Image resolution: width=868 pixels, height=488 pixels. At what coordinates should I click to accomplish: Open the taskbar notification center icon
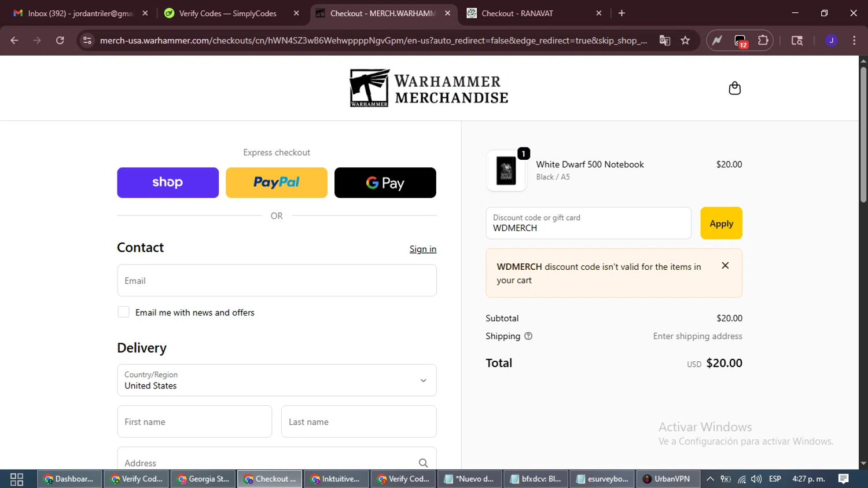[x=844, y=479]
